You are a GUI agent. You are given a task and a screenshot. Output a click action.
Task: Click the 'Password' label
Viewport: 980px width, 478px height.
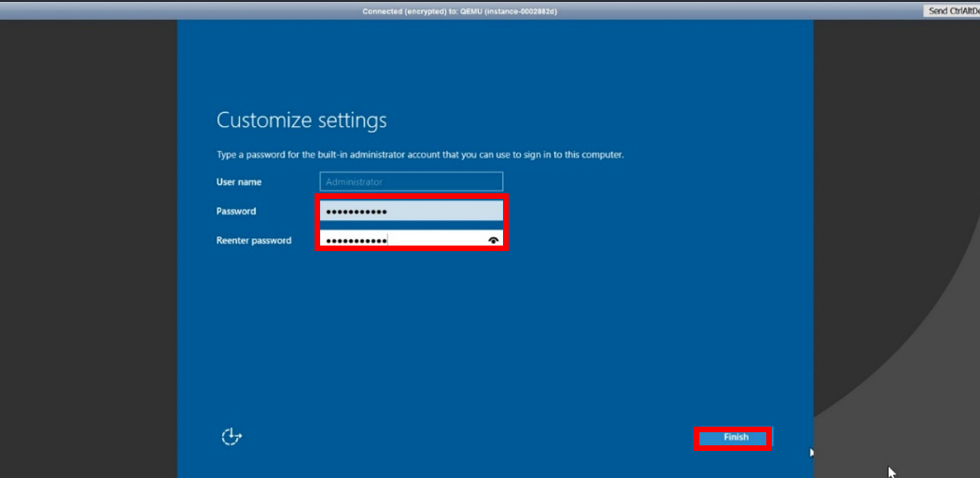point(236,211)
